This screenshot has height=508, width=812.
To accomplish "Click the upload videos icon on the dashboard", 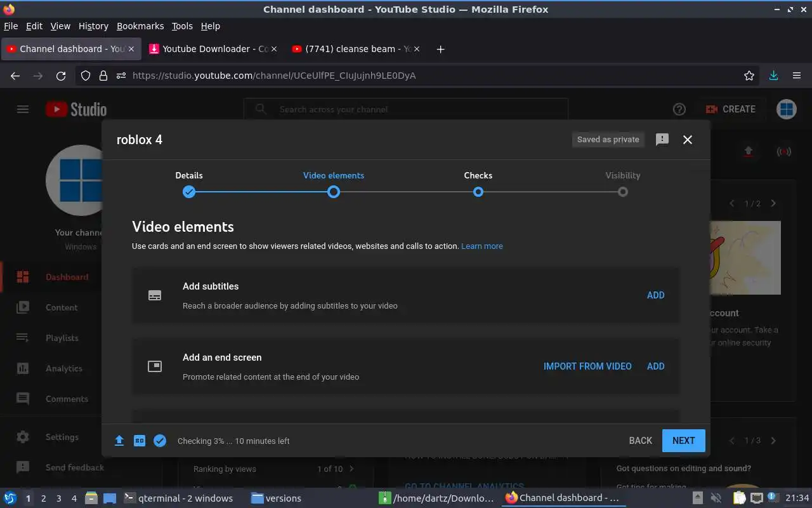I will (749, 151).
